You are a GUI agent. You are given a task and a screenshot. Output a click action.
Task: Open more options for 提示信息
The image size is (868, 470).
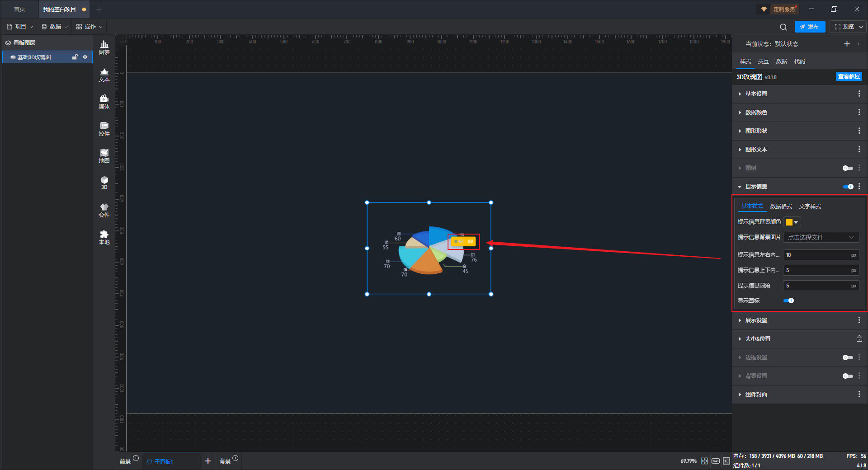click(x=859, y=186)
